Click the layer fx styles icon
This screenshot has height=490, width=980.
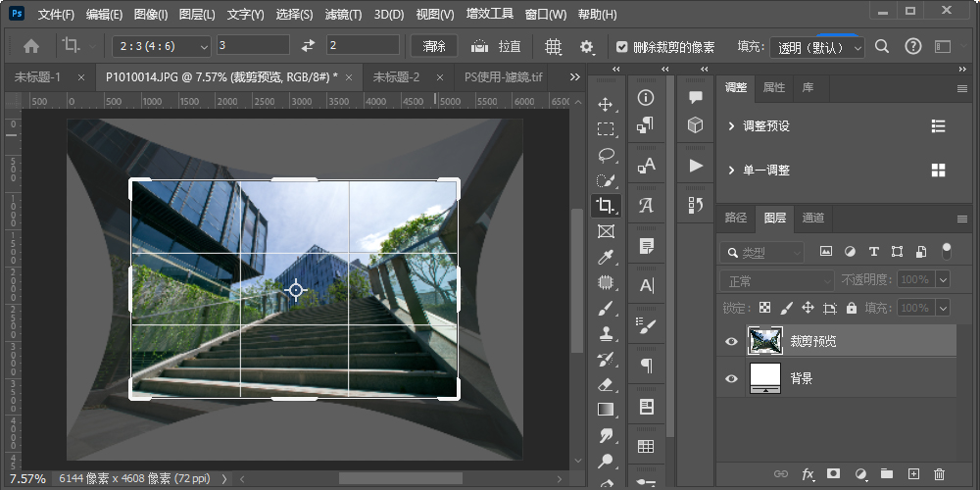(808, 474)
